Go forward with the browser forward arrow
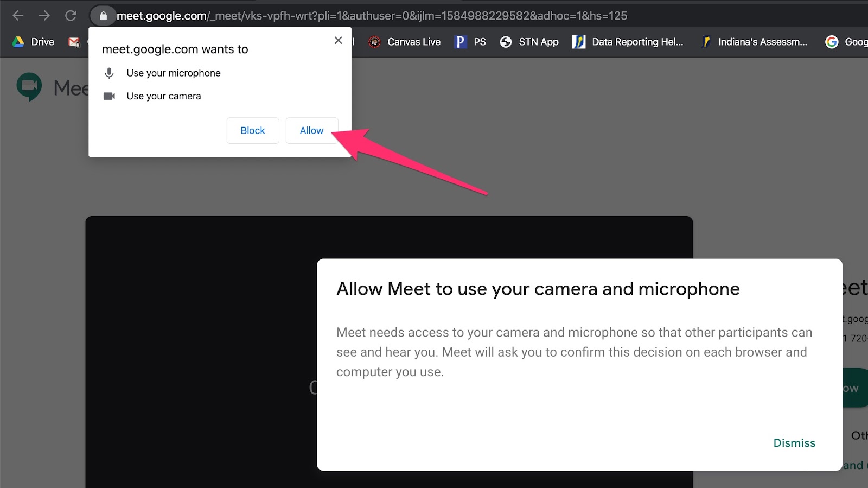Screen dimensions: 868x488 coord(44,16)
